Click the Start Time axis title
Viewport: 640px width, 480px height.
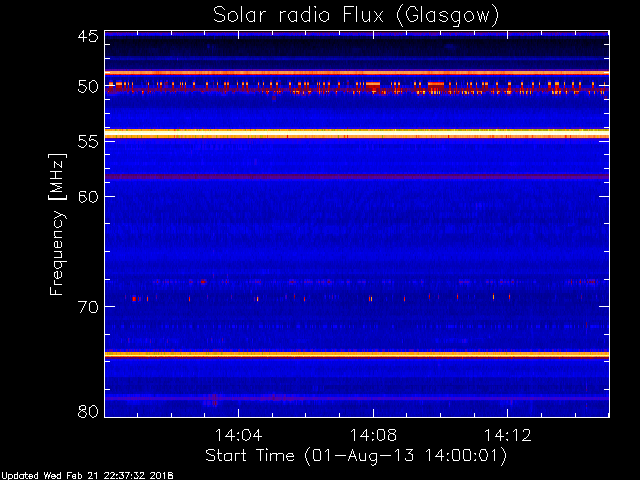[x=356, y=456]
